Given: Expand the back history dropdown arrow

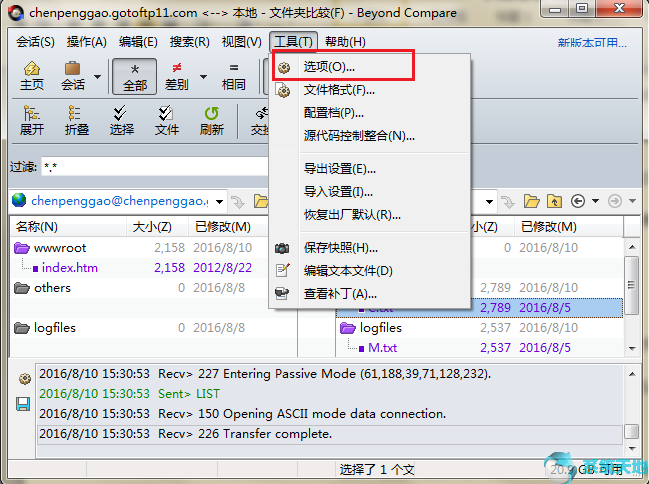Looking at the screenshot, I should [x=595, y=201].
